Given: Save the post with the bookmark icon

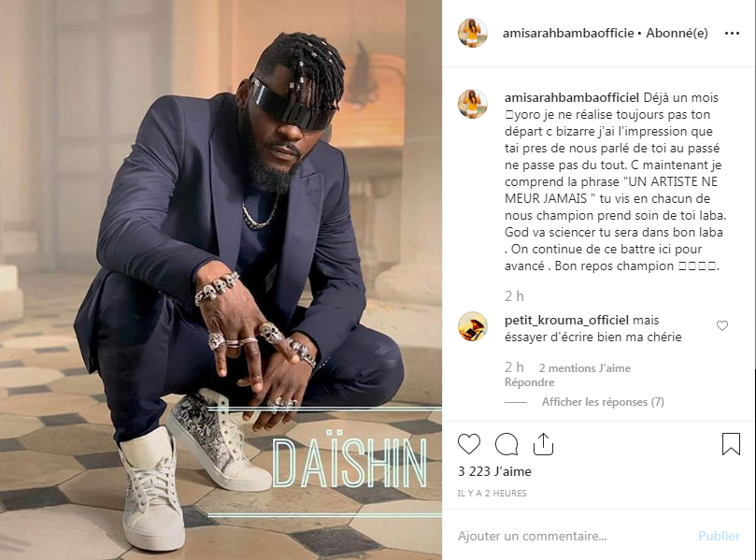Looking at the screenshot, I should pos(731,444).
